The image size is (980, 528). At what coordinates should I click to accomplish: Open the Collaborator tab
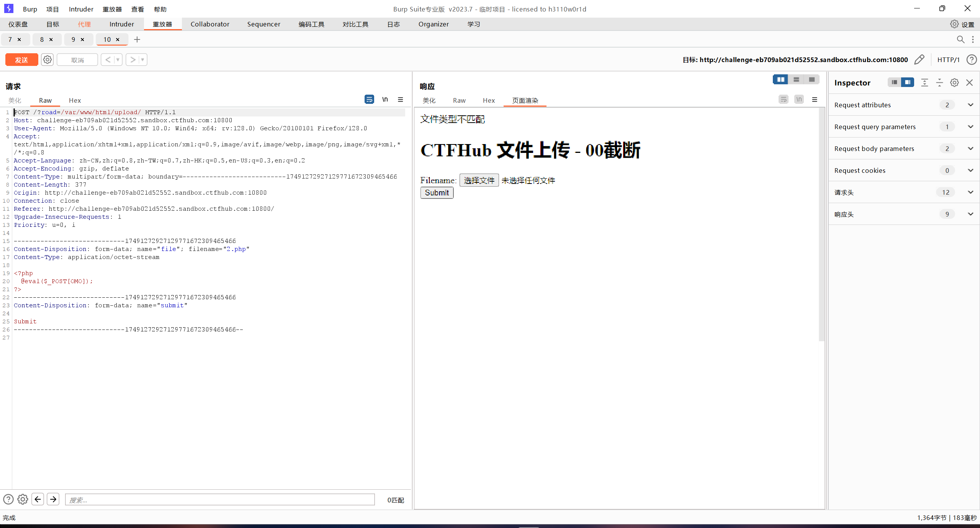point(210,24)
